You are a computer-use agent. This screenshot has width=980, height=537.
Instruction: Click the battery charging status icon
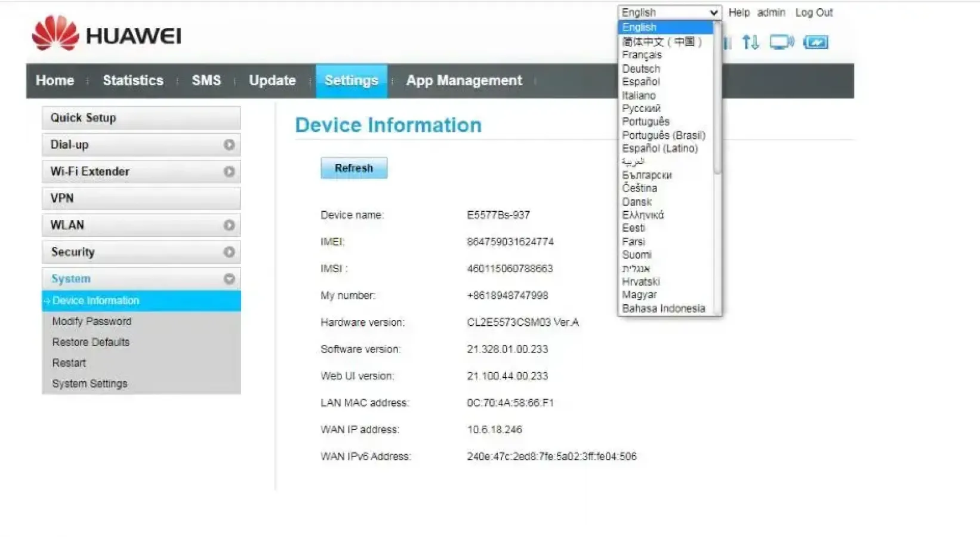[815, 42]
